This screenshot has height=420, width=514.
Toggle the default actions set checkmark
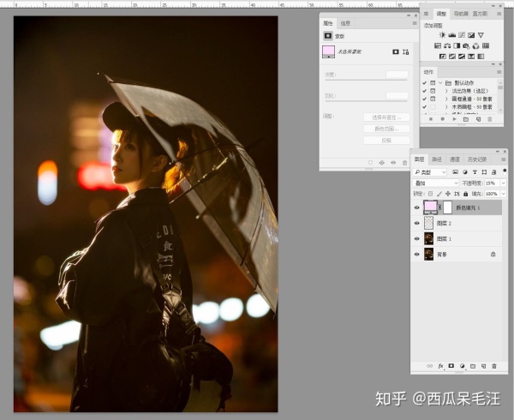425,83
